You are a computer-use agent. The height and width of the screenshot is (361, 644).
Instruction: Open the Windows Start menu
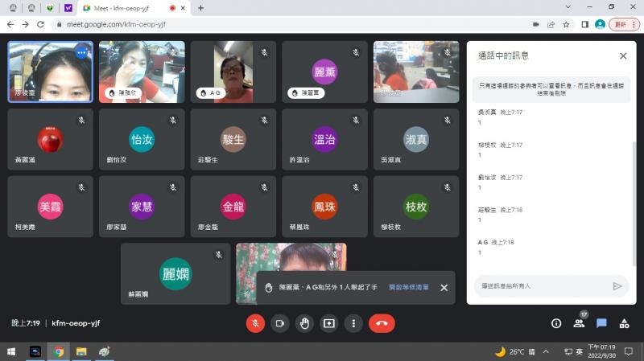(x=11, y=351)
